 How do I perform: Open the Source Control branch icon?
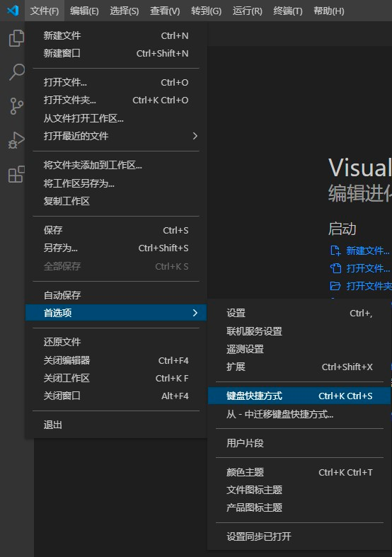click(16, 106)
